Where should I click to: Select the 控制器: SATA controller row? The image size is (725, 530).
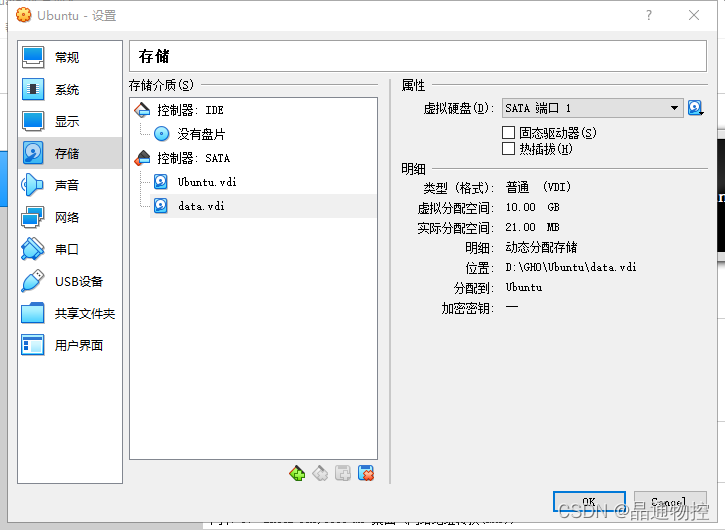click(253, 158)
